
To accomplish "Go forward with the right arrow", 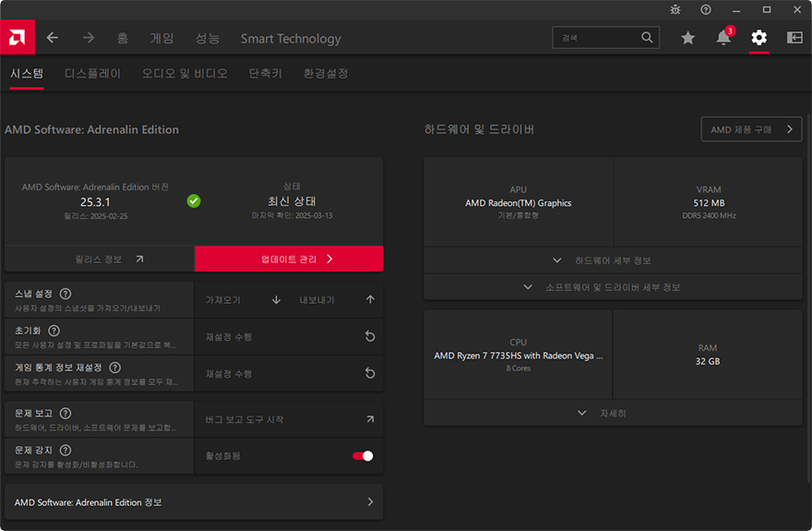I will tap(89, 37).
